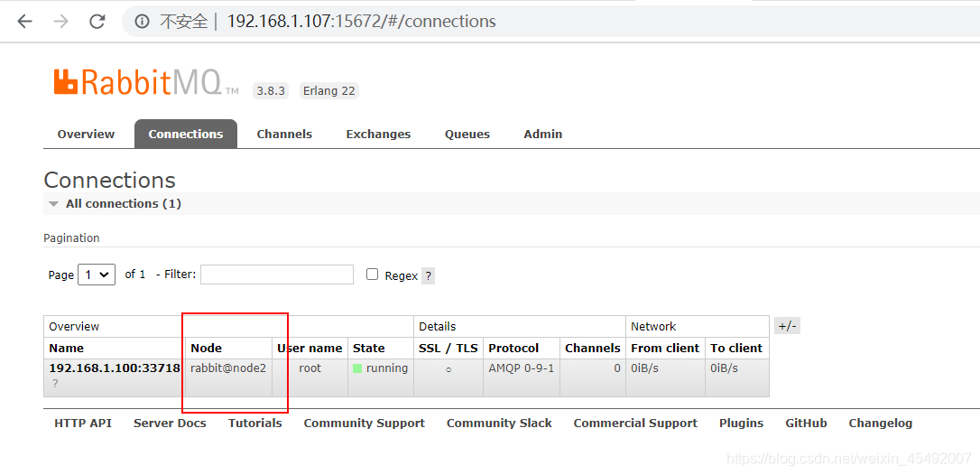Click the Connections page heading

tap(110, 181)
